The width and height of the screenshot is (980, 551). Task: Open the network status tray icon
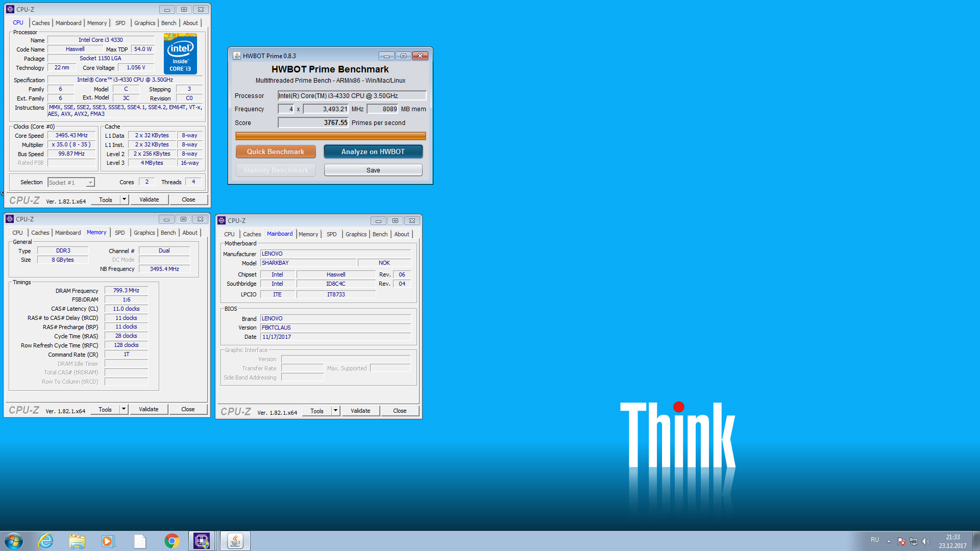coord(914,541)
